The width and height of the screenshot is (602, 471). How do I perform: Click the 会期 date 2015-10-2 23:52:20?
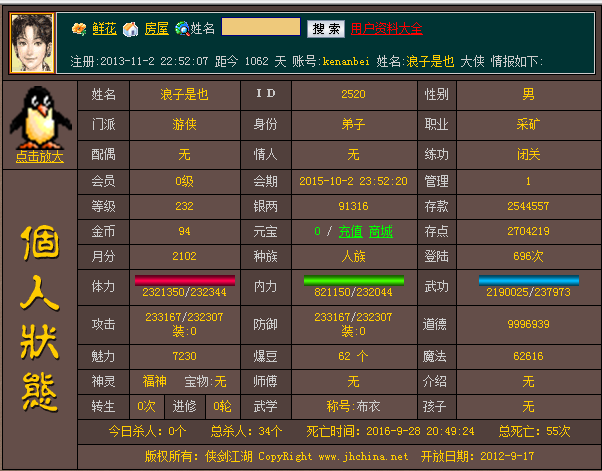click(x=353, y=181)
